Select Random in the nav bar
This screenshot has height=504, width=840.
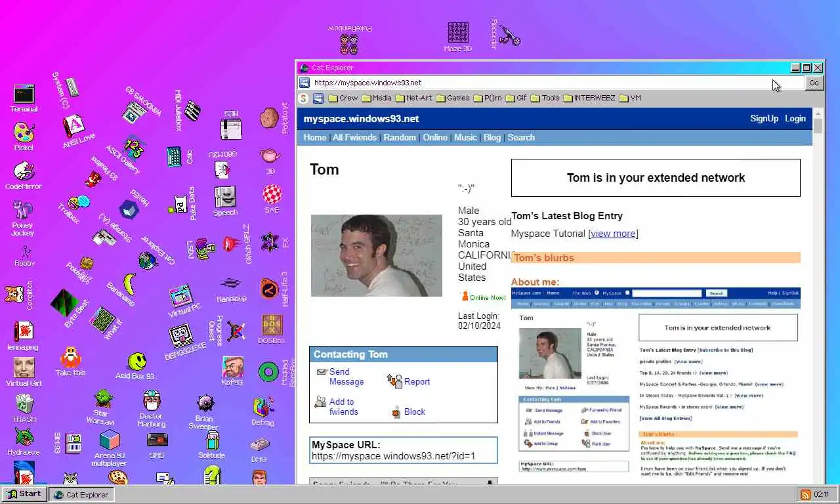(x=400, y=137)
